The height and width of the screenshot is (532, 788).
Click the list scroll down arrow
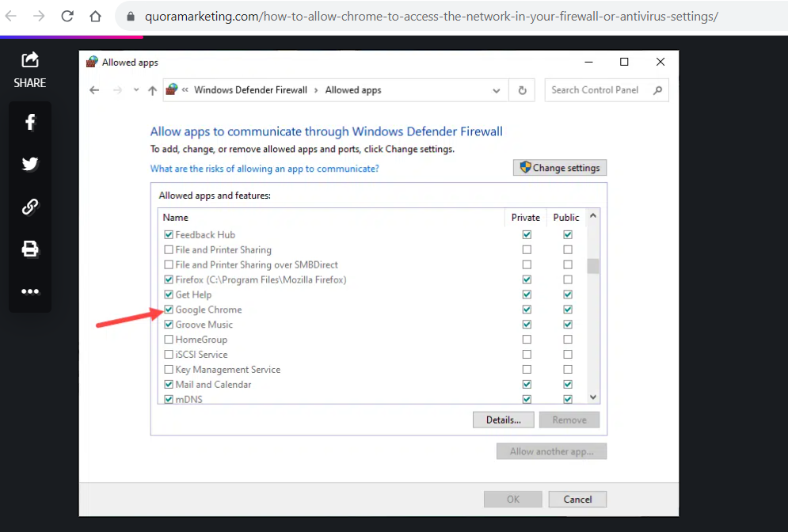593,397
